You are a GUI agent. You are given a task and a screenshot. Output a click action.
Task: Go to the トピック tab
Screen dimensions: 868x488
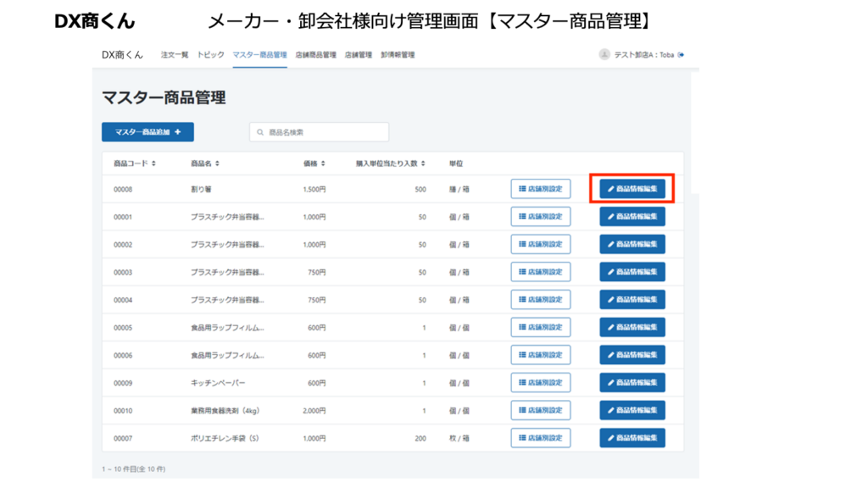(x=210, y=55)
